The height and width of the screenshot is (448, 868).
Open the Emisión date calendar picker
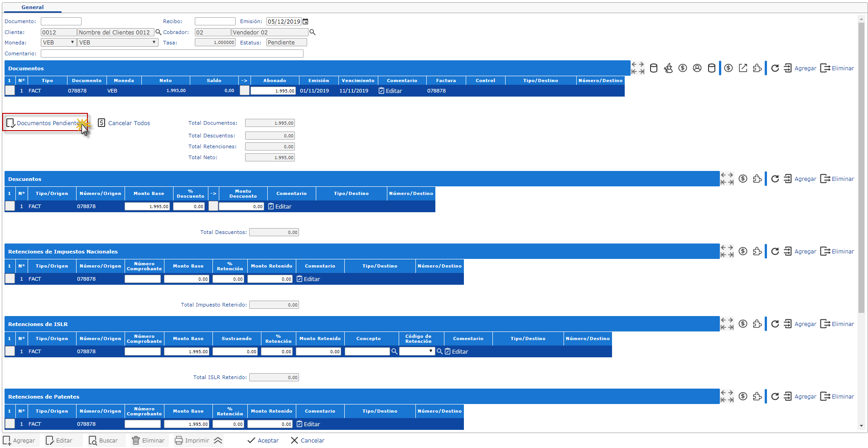click(305, 21)
